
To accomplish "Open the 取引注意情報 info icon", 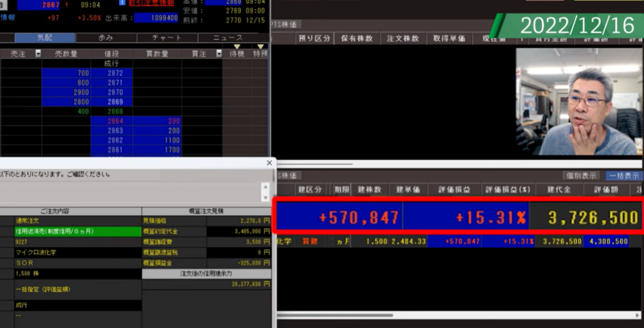I will [122, 3].
